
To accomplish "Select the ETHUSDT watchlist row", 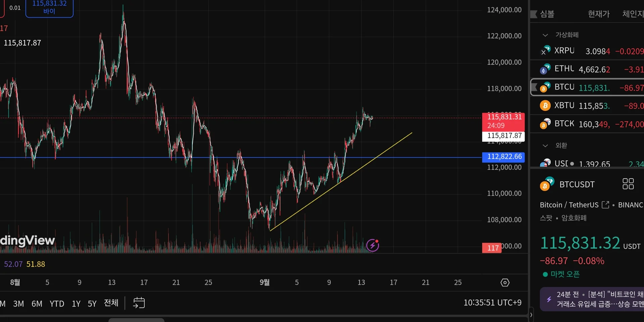I will (x=587, y=69).
